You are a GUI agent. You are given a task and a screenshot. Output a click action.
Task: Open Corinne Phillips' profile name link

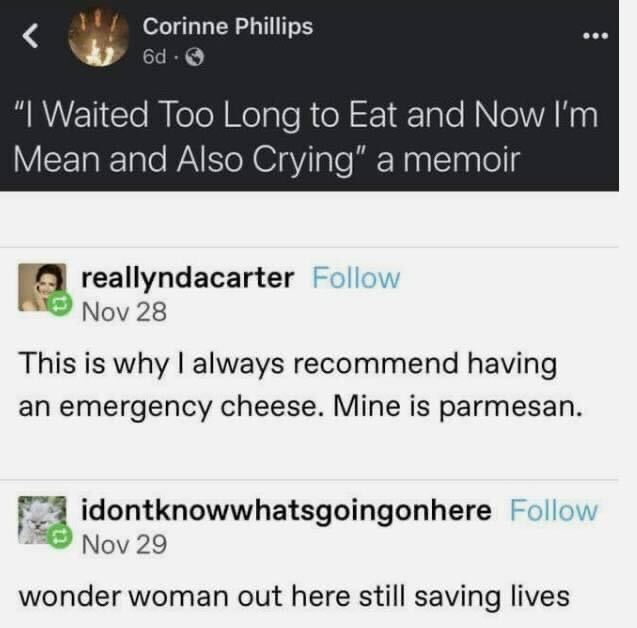(x=228, y=27)
